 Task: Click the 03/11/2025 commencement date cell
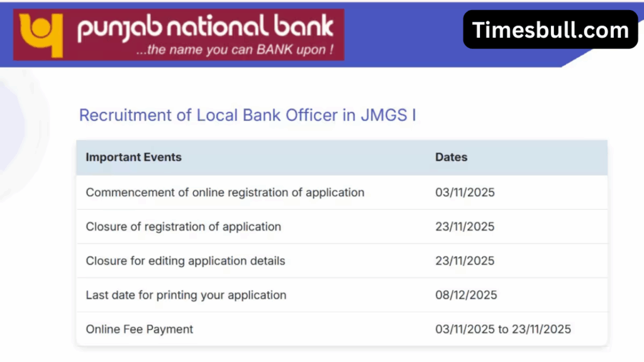click(x=465, y=192)
